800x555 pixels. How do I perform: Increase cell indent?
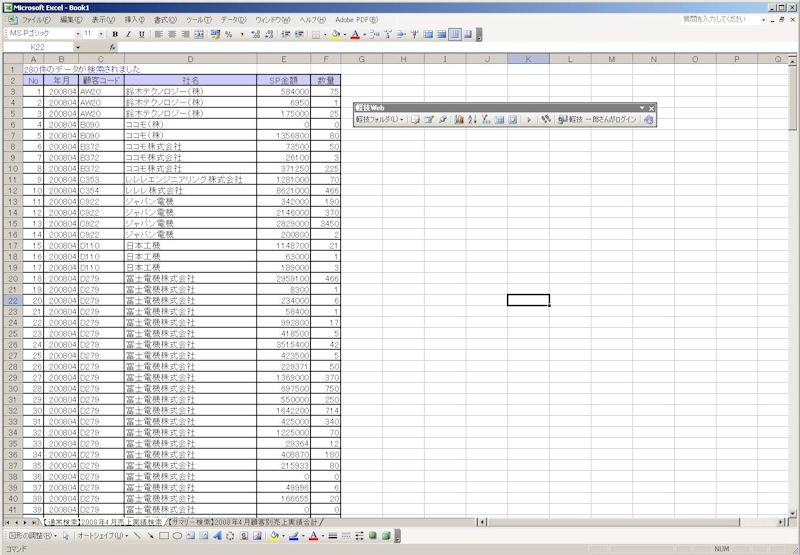[x=299, y=34]
